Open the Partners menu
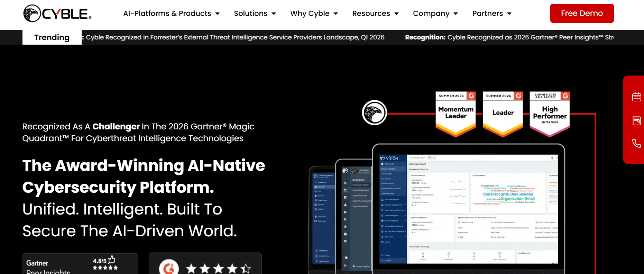 (488, 13)
